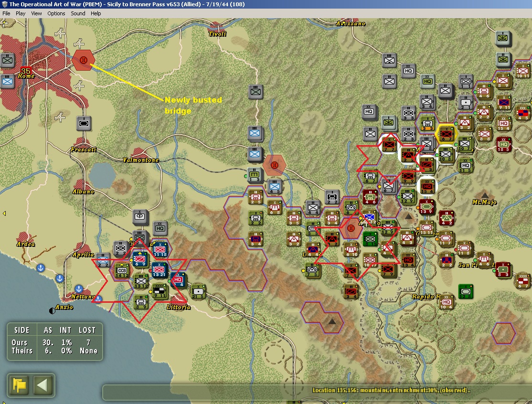Image resolution: width=532 pixels, height=404 pixels.
Task: Click the anchor icon nearest Ardea
Action: tap(41, 268)
